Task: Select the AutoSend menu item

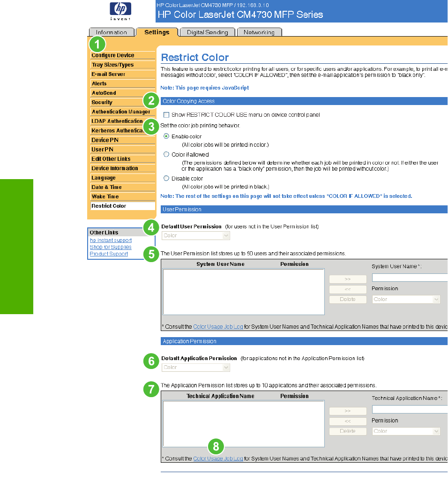Action: tap(123, 93)
